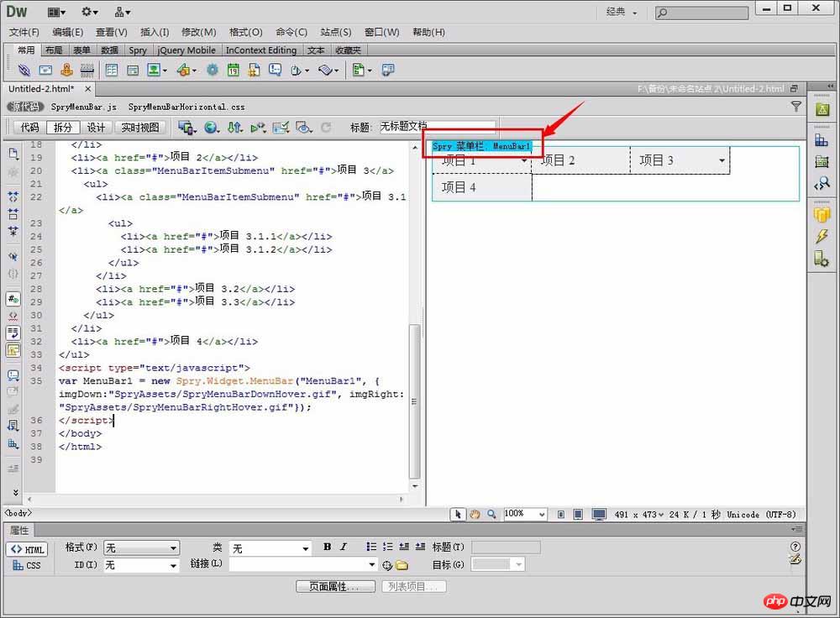Click the Visual Aids eye icon
The image size is (840, 618).
click(303, 128)
